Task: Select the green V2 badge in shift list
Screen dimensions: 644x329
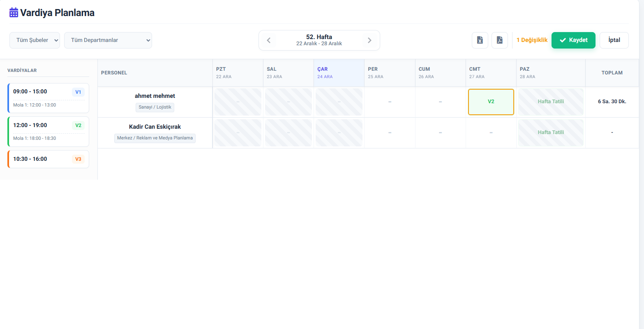Action: [x=78, y=125]
